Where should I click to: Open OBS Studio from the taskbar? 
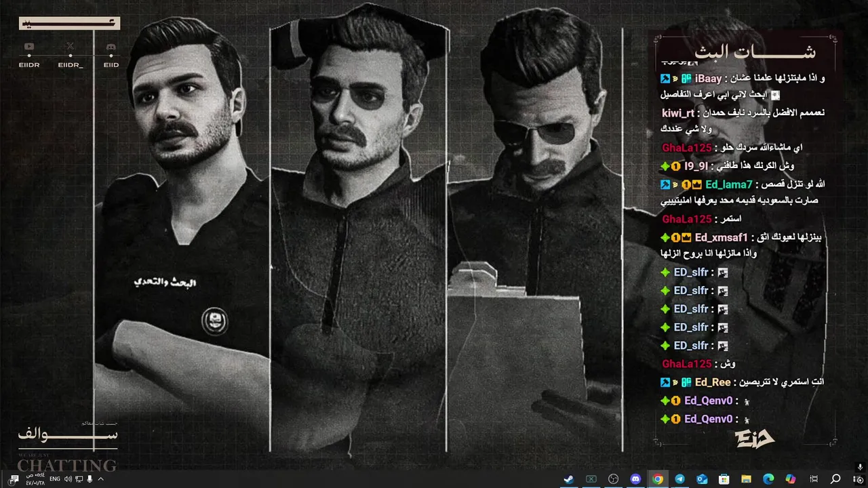(x=613, y=479)
